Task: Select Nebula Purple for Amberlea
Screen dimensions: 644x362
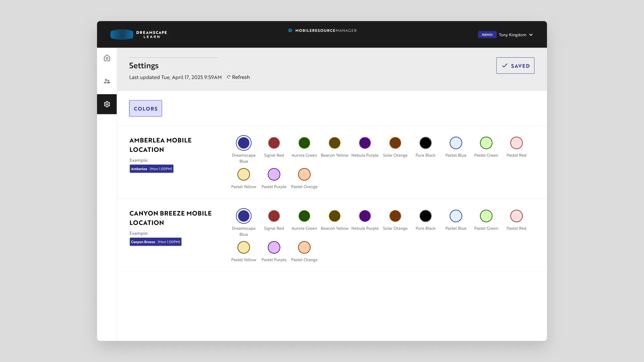Action: point(365,143)
